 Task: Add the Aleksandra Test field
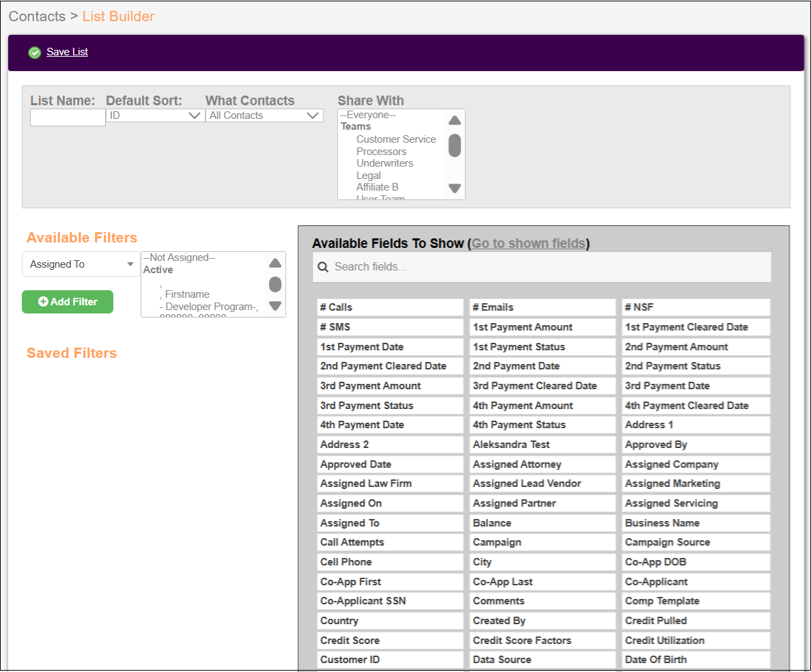click(543, 445)
